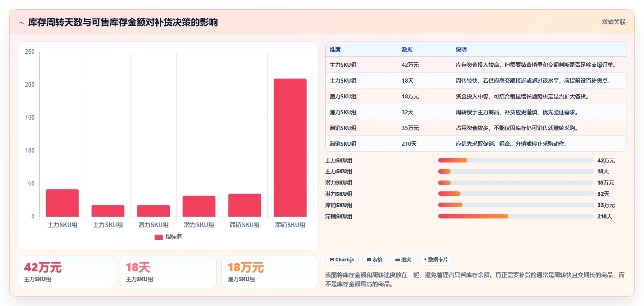Click the 210天 progress bar
This screenshot has width=644, height=306.
tap(516, 217)
